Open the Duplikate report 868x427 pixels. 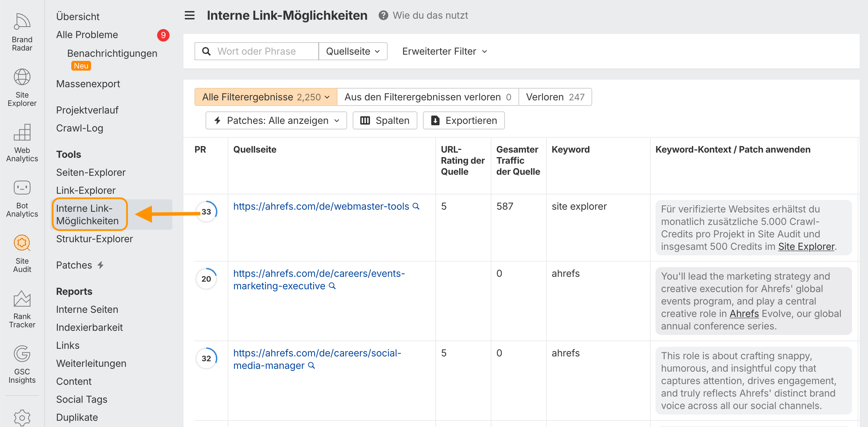pyautogui.click(x=77, y=417)
